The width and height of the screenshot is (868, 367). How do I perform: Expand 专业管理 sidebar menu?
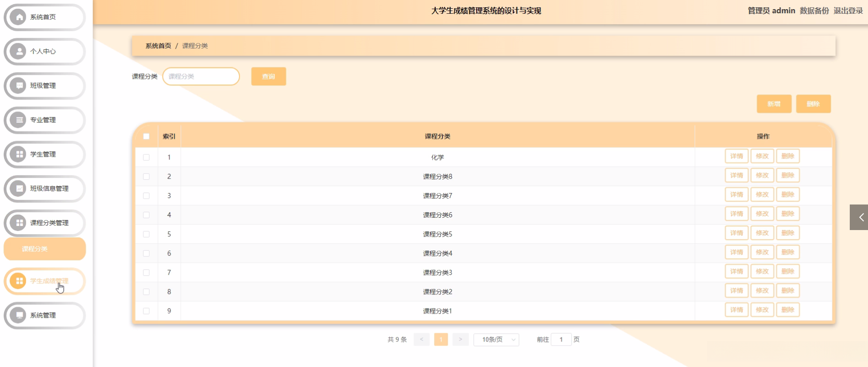click(45, 120)
